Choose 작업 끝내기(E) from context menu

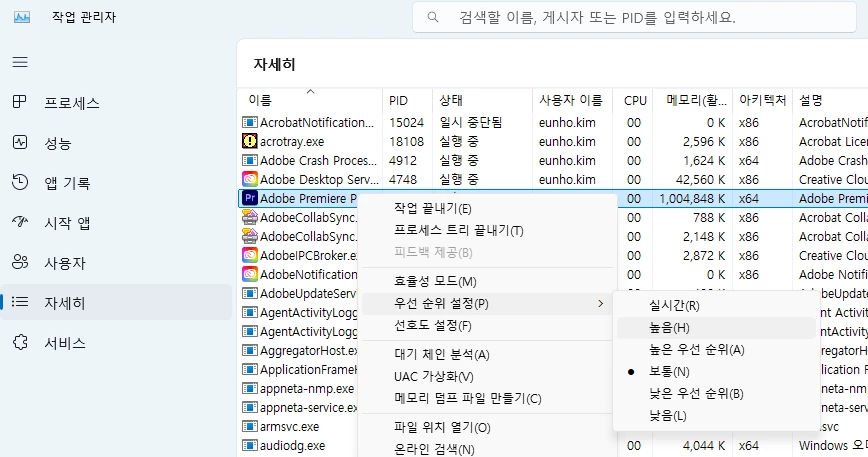point(487,209)
